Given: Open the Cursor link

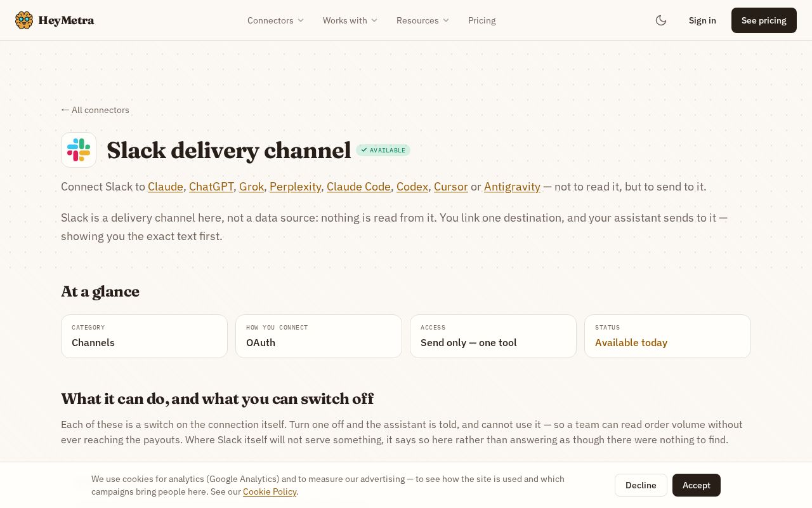Looking at the screenshot, I should tap(451, 187).
